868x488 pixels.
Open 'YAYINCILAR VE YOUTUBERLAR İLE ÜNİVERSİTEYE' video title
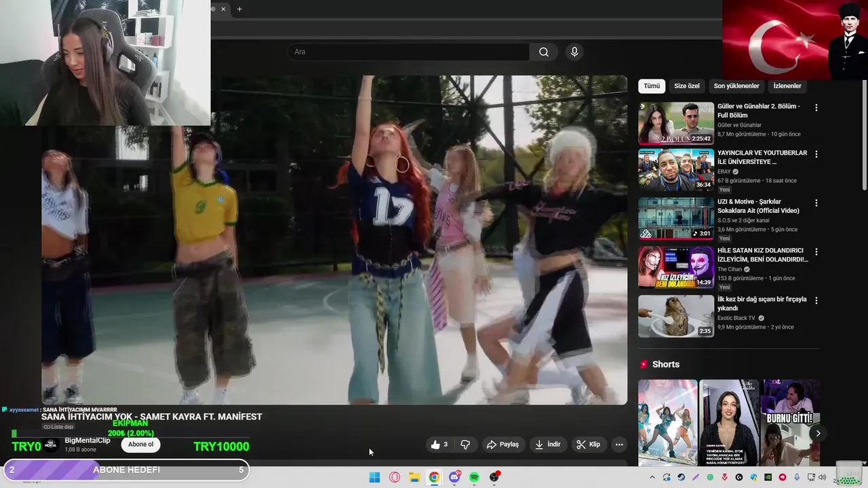(x=762, y=157)
